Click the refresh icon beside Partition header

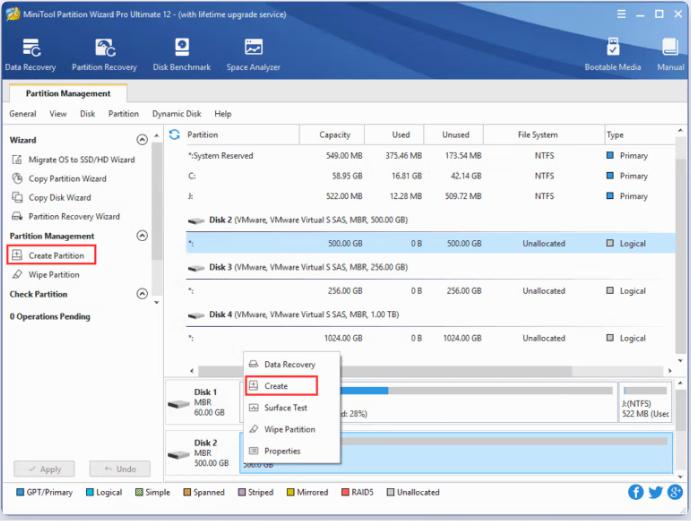175,135
